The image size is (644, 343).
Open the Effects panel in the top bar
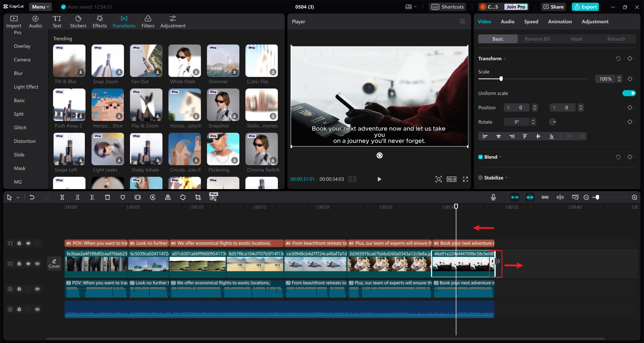click(x=100, y=21)
